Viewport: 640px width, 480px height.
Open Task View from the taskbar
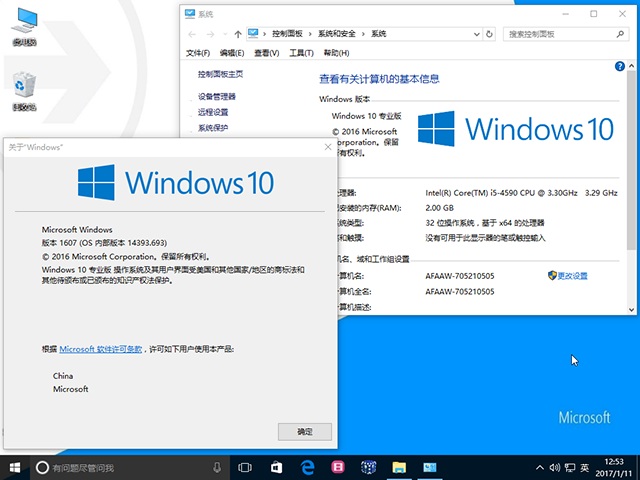[246, 467]
